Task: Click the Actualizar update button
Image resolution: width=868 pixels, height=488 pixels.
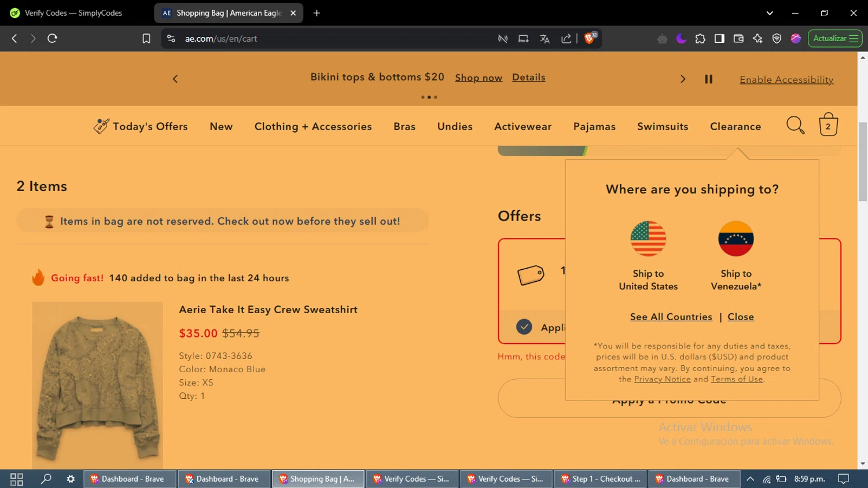Action: pos(834,39)
